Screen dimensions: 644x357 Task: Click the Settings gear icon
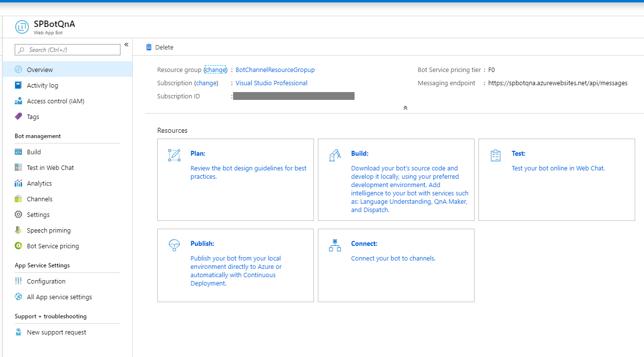(x=18, y=214)
